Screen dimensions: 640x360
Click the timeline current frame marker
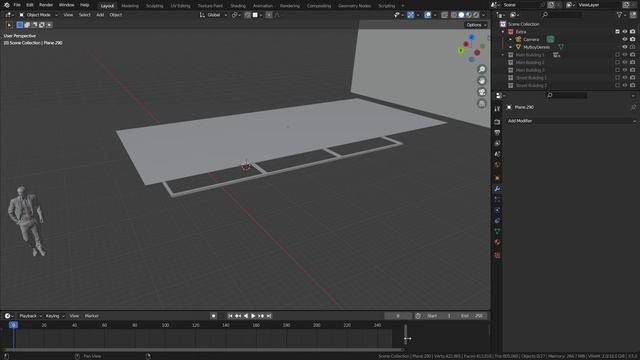[x=13, y=325]
